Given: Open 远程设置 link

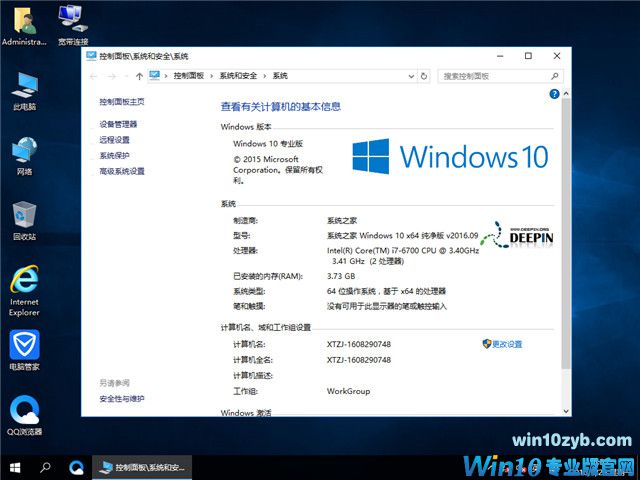Looking at the screenshot, I should tap(114, 140).
